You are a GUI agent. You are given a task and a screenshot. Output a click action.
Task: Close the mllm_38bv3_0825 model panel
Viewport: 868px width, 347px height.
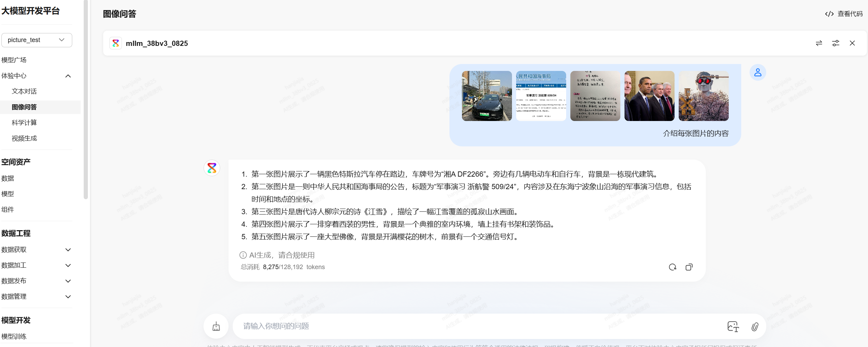852,43
